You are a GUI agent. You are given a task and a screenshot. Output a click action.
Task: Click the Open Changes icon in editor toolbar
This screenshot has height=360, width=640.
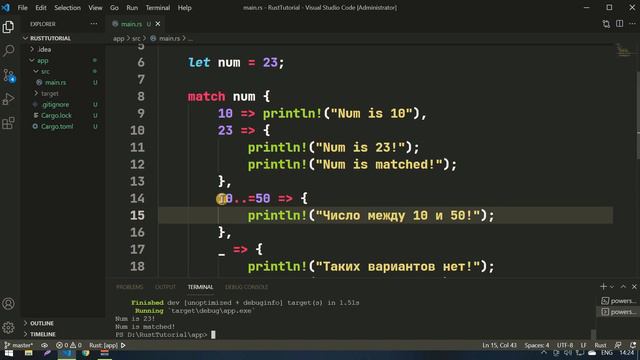coord(606,24)
